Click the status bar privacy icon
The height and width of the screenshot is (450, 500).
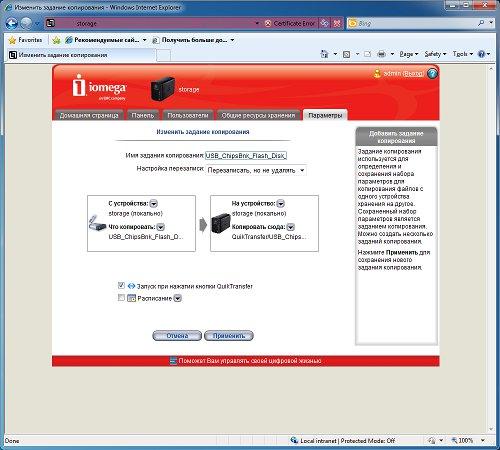(x=432, y=441)
